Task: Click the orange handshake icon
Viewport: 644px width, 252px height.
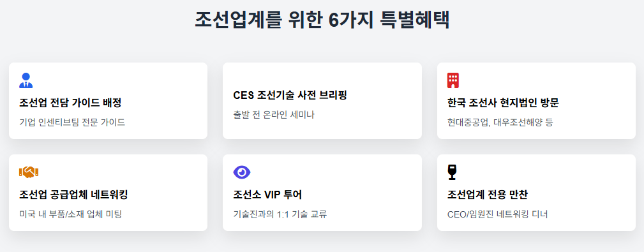Action: coord(29,172)
